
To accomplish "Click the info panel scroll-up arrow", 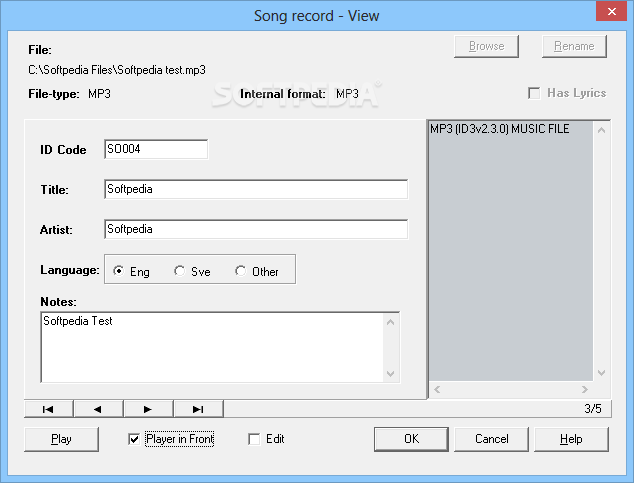I will coord(602,130).
